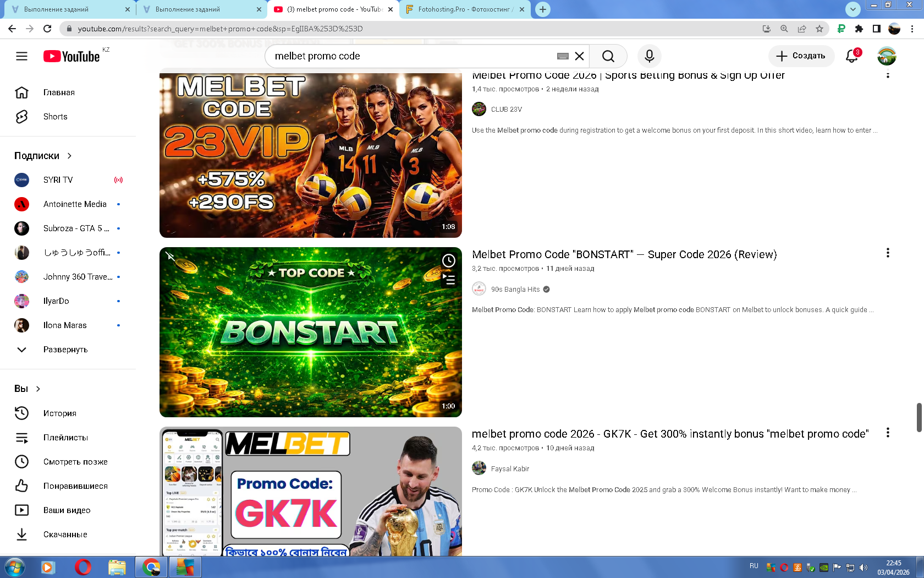
Task: Open Ваши видео in the sidebar
Action: 68,510
